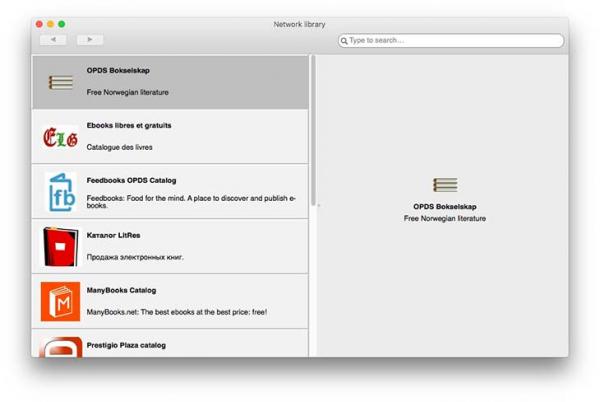Click the ELG Ebooks libres et gratuits logo
The height and width of the screenshot is (402, 600).
coord(60,137)
